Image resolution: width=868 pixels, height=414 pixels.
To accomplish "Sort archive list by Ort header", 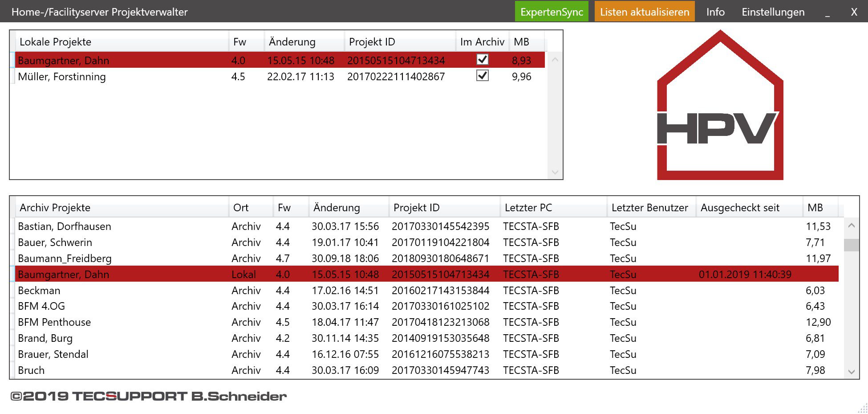I will coord(251,208).
